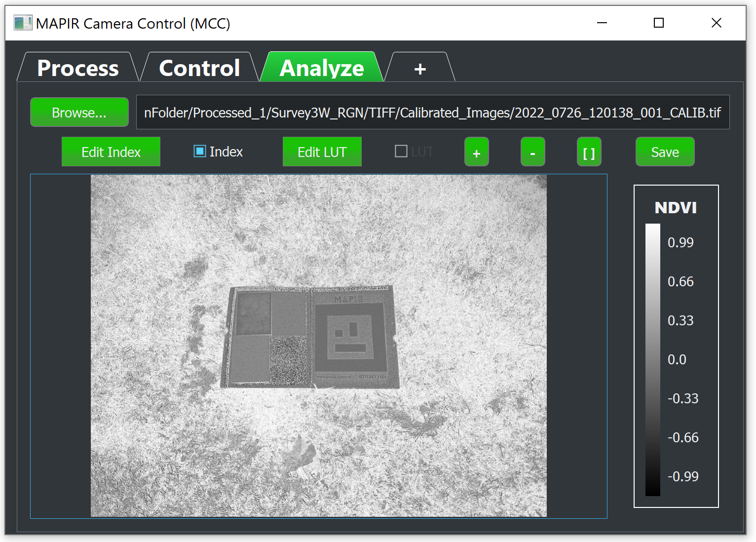Zoom in with the plus button
This screenshot has width=756, height=542.
click(x=476, y=152)
